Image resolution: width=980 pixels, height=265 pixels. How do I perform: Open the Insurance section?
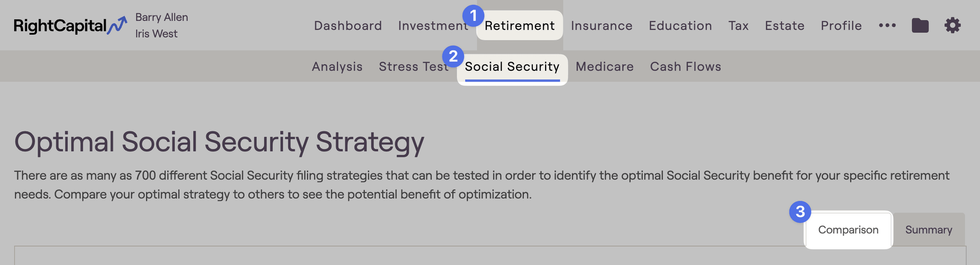tap(602, 25)
